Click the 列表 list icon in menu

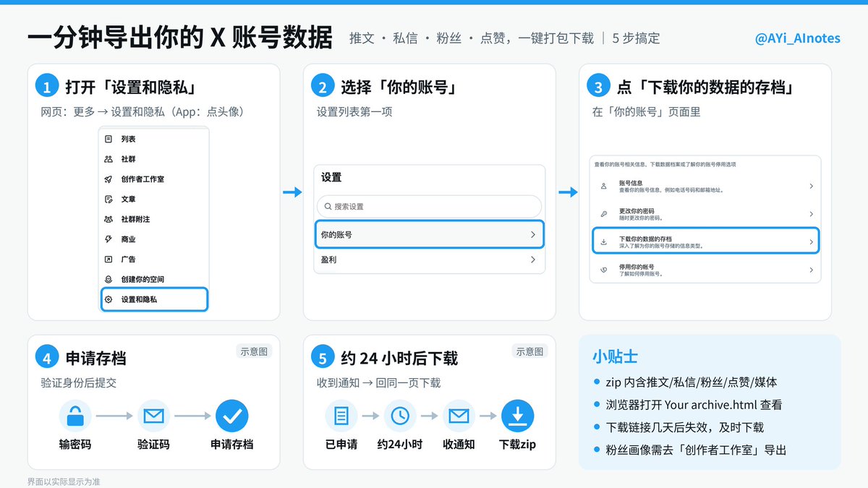point(109,139)
